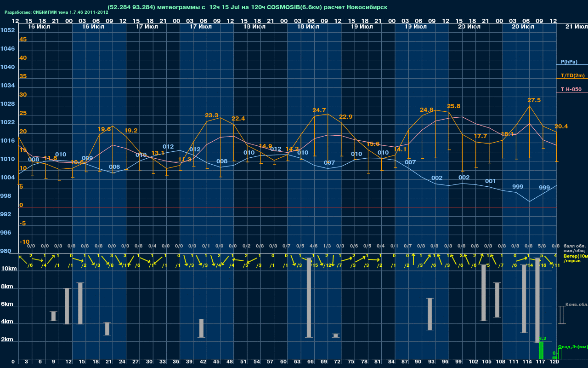Image resolution: width=588 pixels, height=368 pixels.
Task: Click the -10 temperature axis value
Action: tap(25, 242)
